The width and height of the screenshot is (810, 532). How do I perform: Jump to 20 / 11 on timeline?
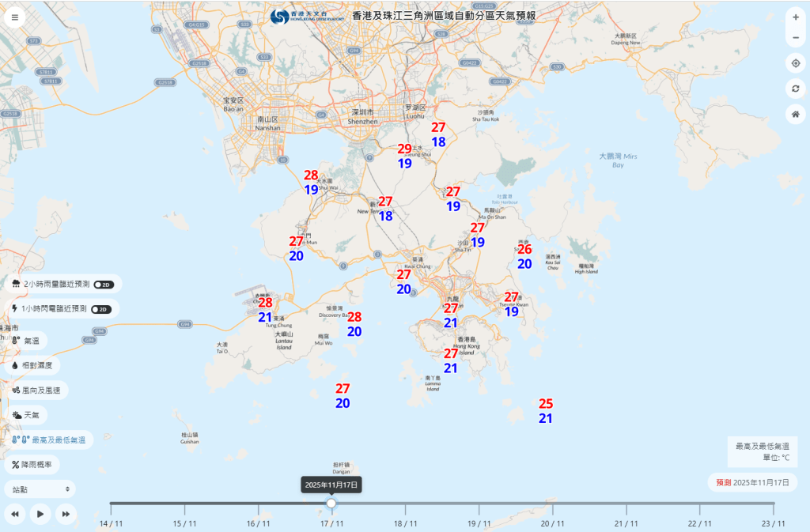(x=552, y=523)
